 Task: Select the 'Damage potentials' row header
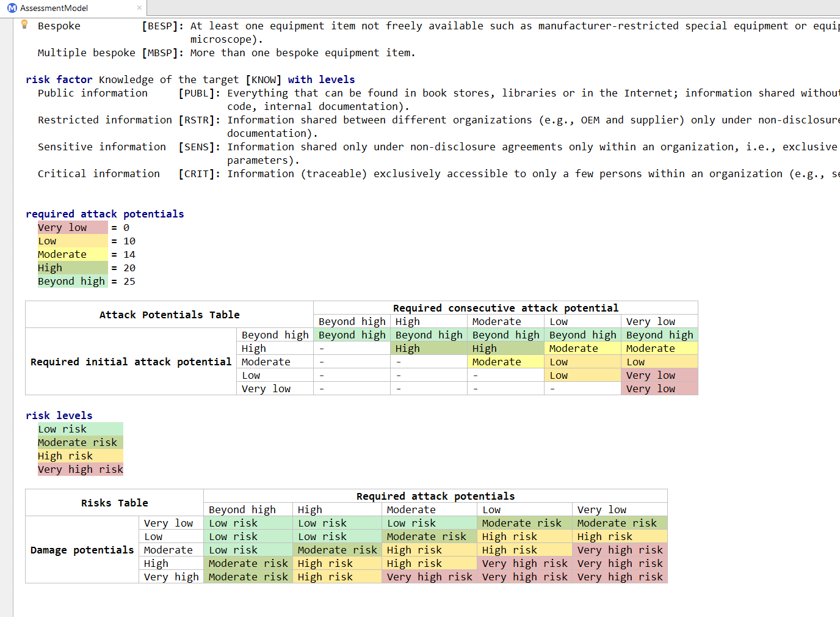pyautogui.click(x=82, y=550)
